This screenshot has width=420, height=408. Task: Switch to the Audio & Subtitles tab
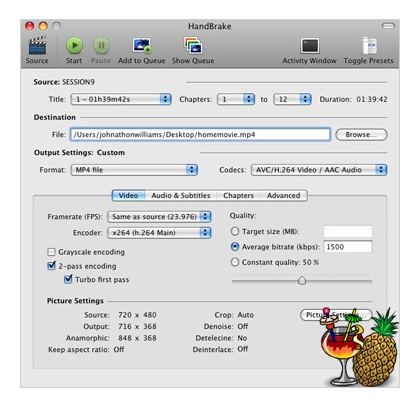[181, 196]
